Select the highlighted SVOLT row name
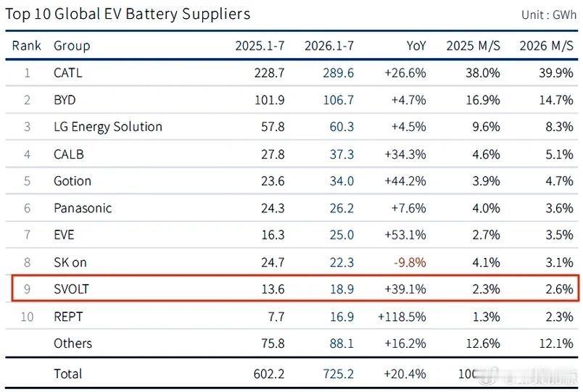Viewport: 583px width, 392px height. [71, 289]
